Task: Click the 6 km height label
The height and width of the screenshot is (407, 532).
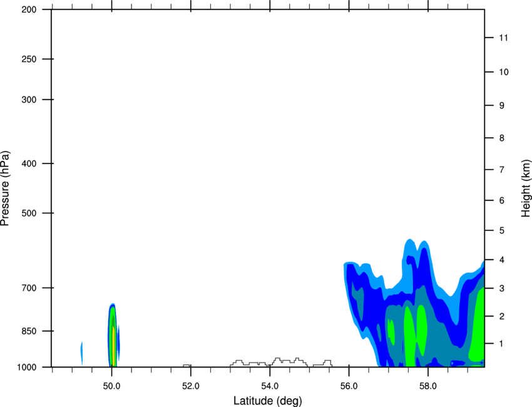Action: (x=502, y=200)
